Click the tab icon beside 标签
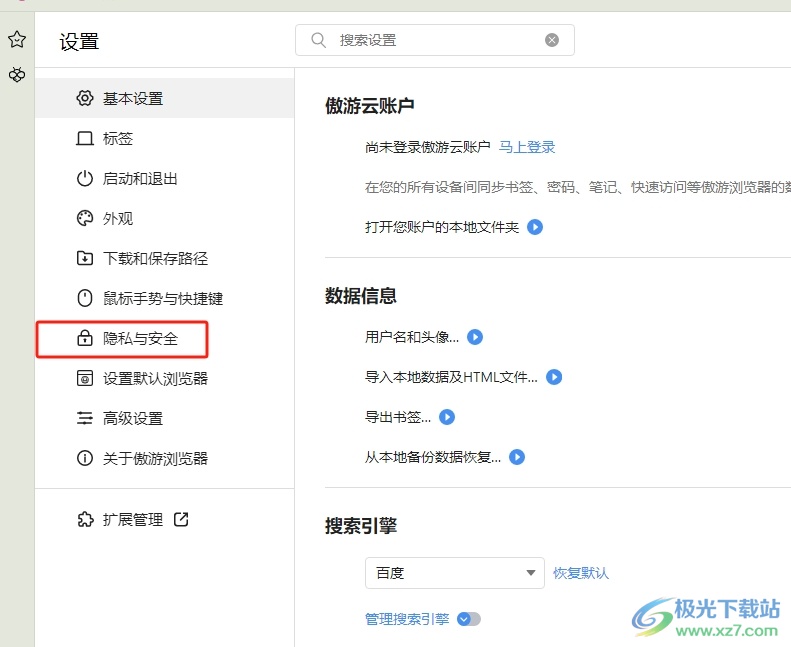The width and height of the screenshot is (791, 647). tap(85, 138)
